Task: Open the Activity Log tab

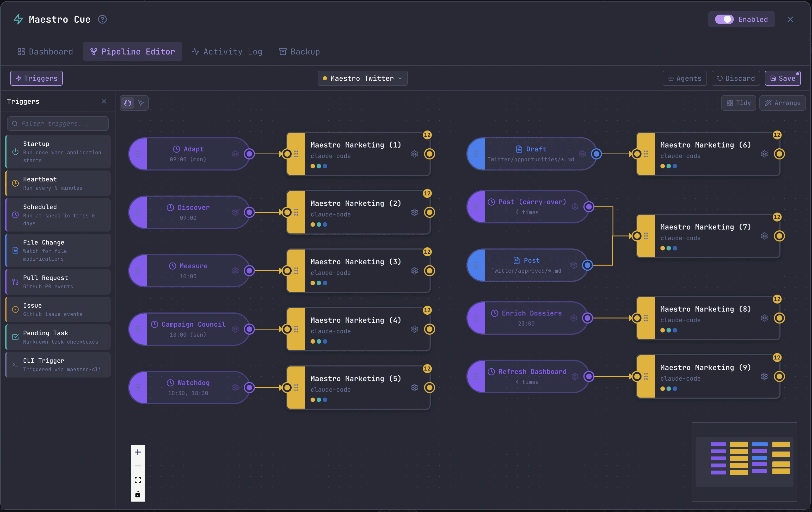Action: click(227, 52)
